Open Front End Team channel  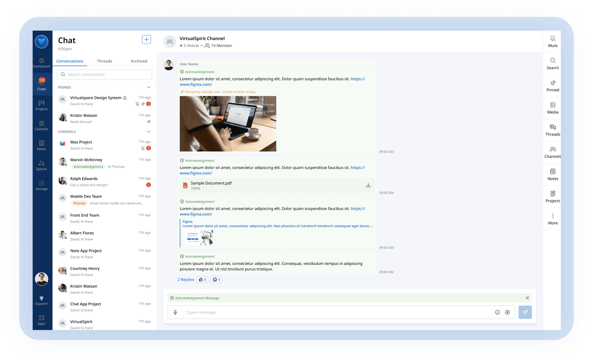coord(105,218)
